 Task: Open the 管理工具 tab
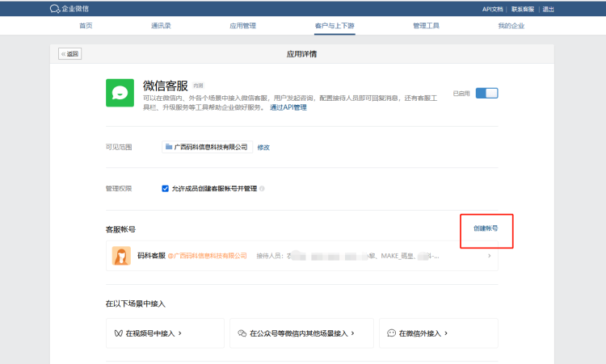pos(426,26)
